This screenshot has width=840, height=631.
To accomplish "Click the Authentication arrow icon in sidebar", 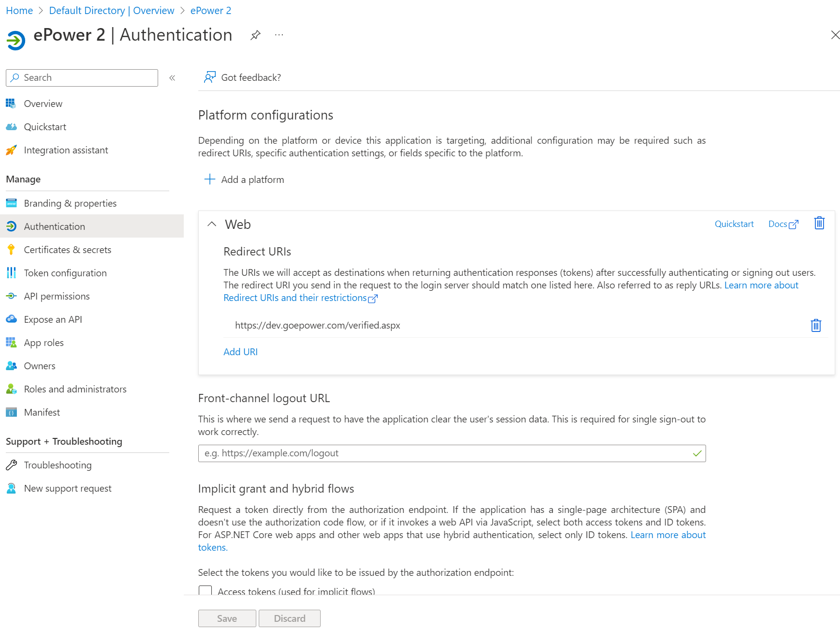I will (x=11, y=226).
